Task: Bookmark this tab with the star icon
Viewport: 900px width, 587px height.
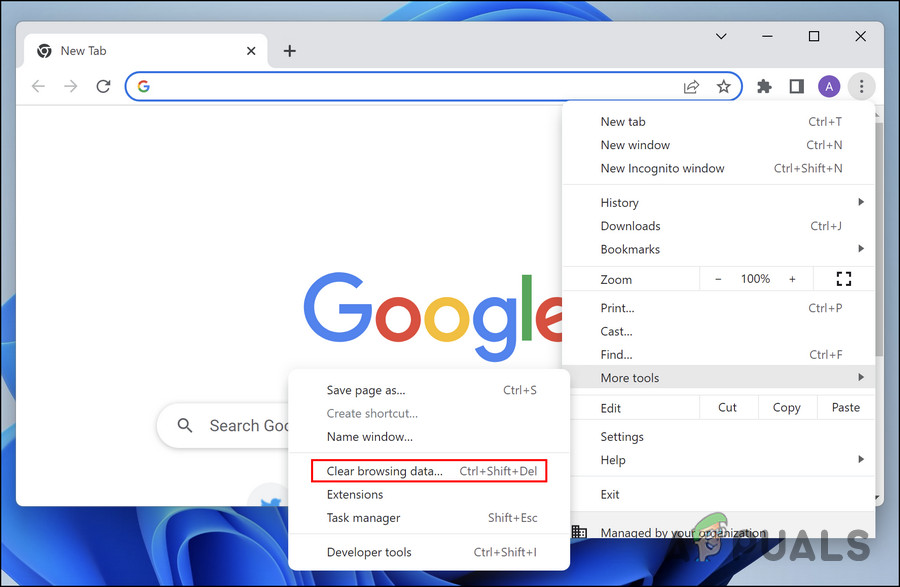Action: click(x=723, y=87)
